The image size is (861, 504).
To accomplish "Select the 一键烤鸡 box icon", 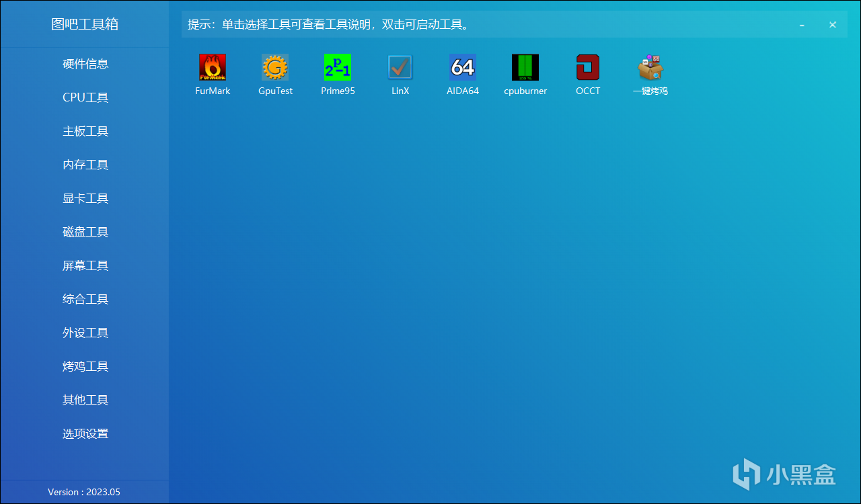I will click(650, 67).
